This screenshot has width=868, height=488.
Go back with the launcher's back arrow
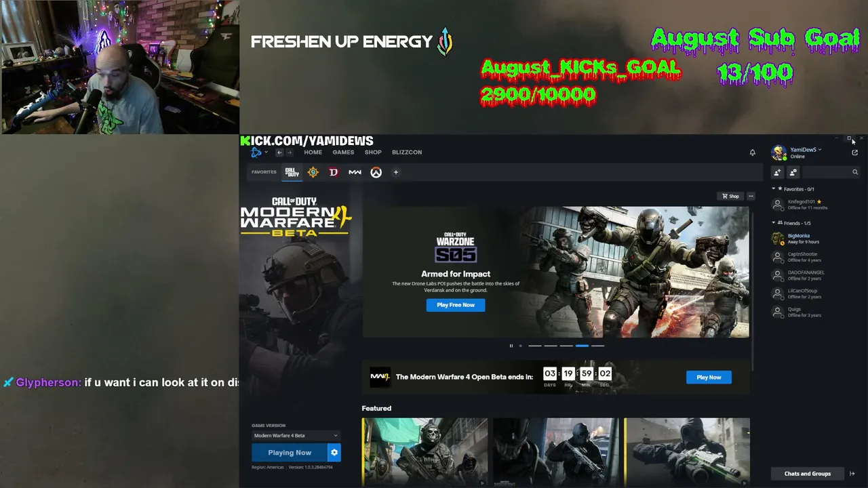[x=279, y=152]
